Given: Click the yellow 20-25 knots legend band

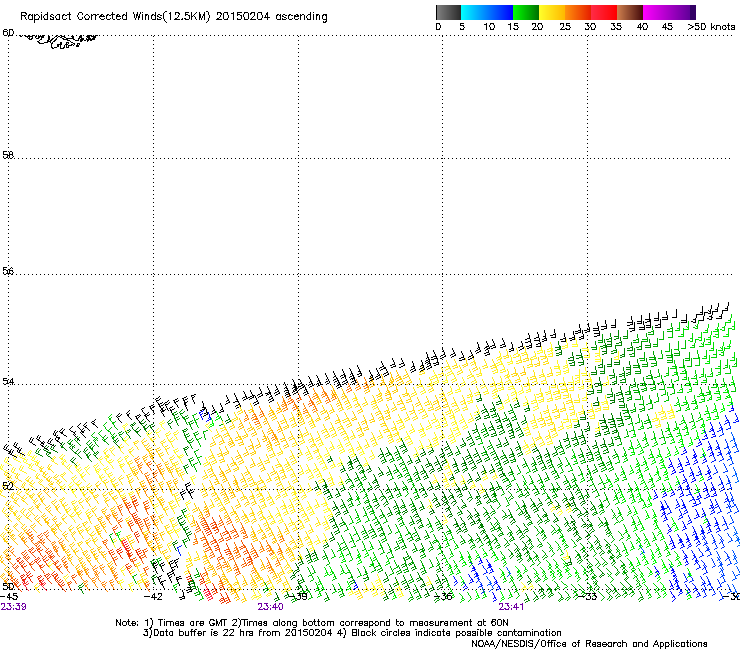Looking at the screenshot, I should (x=552, y=12).
